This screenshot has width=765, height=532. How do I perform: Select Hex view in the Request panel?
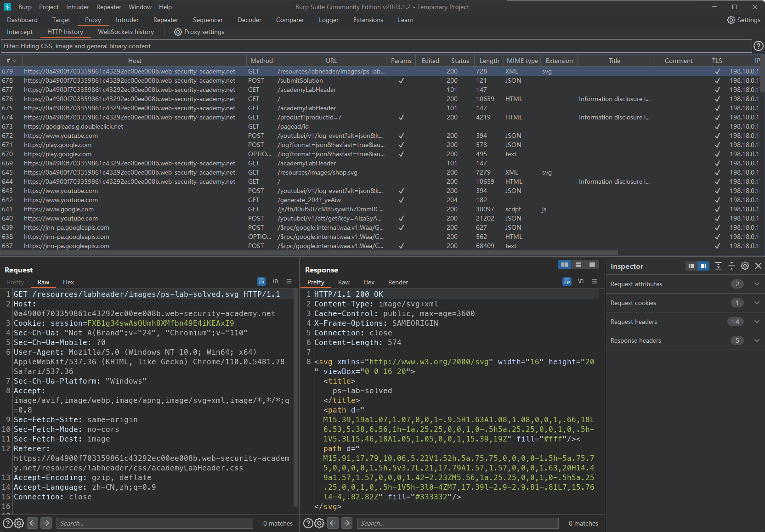tap(68, 282)
